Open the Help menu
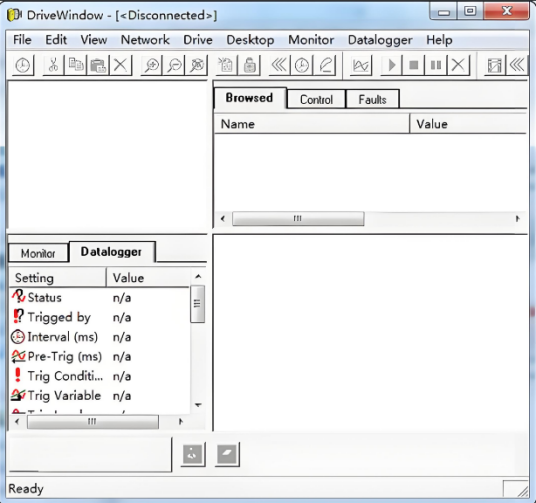The image size is (536, 503). tap(439, 40)
